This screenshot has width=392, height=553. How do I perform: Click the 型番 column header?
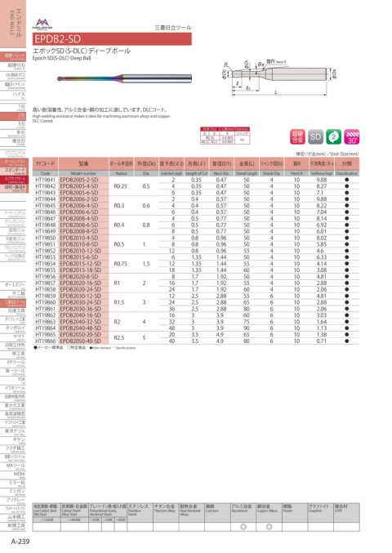[x=83, y=163]
